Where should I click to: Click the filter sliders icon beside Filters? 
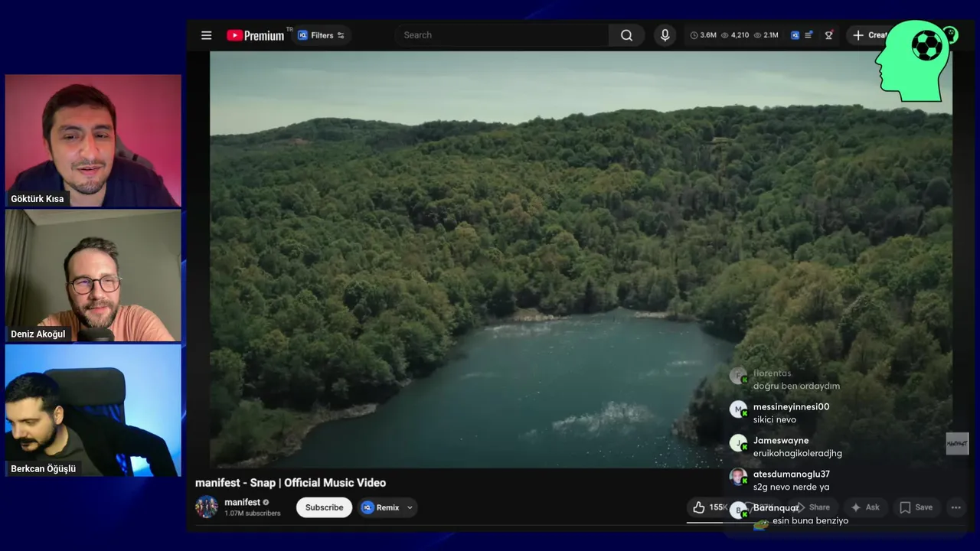[341, 35]
